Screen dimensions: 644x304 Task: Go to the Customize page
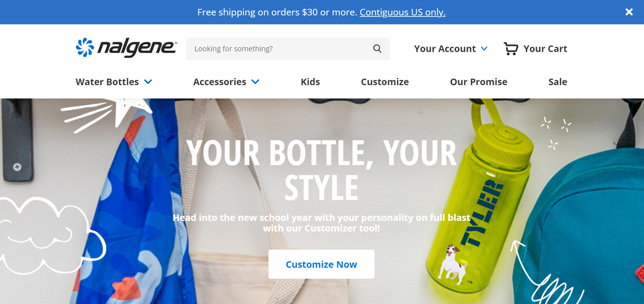(385, 82)
